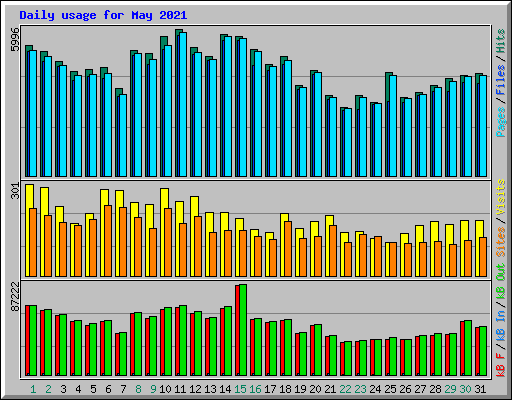This screenshot has height=400, width=512.
Task: Select day label 7 on x-axis
Action: [123, 389]
